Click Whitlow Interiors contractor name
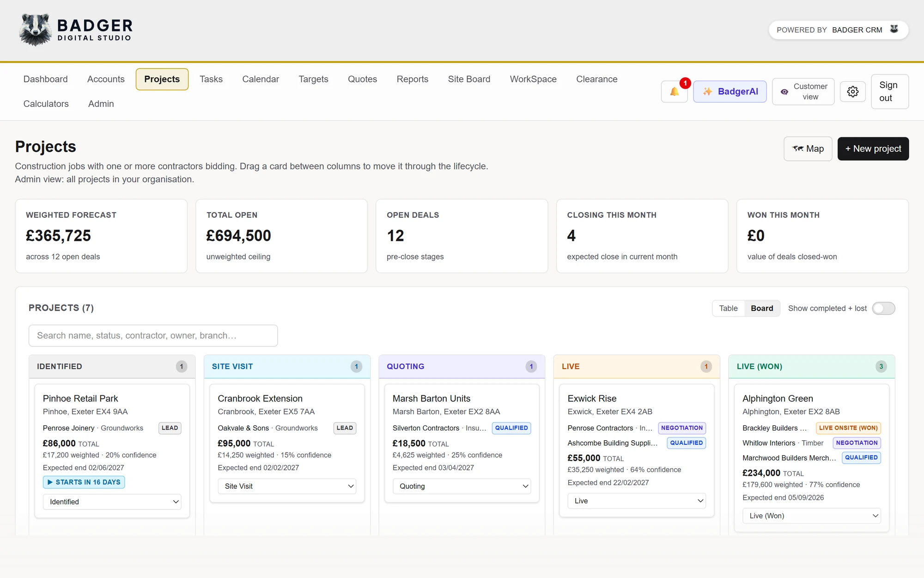Viewport: 924px width, 578px height. tap(769, 443)
